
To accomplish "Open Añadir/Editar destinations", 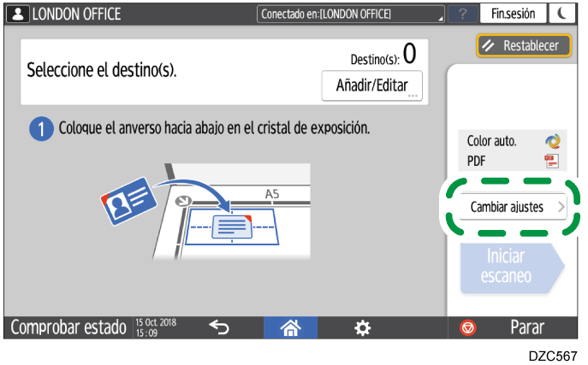I will [x=372, y=85].
